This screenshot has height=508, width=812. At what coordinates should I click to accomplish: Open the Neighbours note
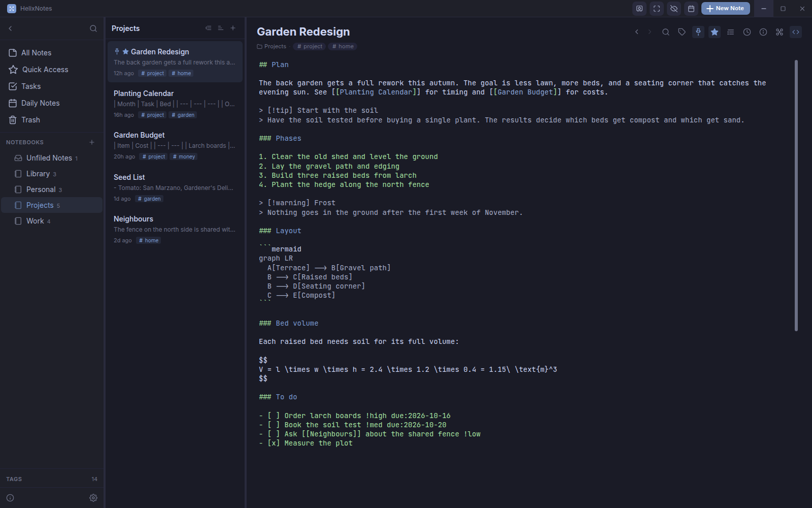(175, 229)
